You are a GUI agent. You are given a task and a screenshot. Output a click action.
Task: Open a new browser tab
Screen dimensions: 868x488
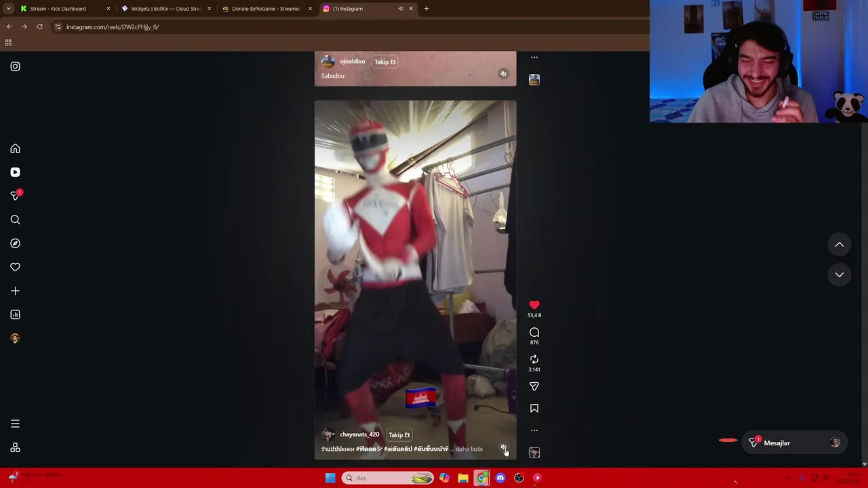(x=426, y=9)
